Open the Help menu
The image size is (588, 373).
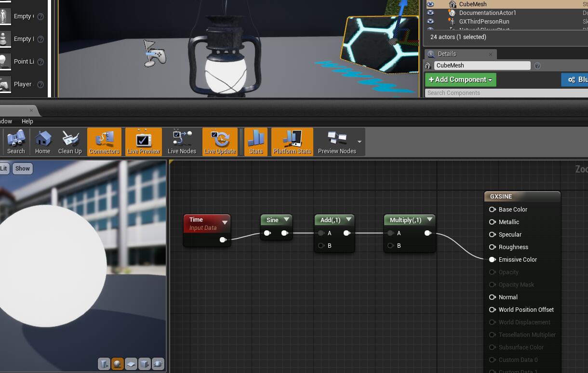point(27,121)
